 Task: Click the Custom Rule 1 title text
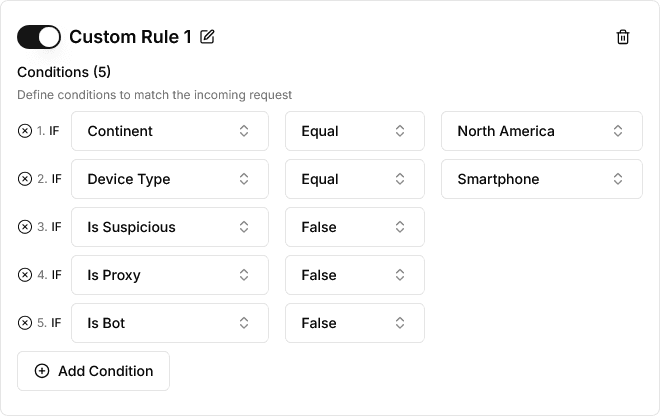(x=130, y=37)
